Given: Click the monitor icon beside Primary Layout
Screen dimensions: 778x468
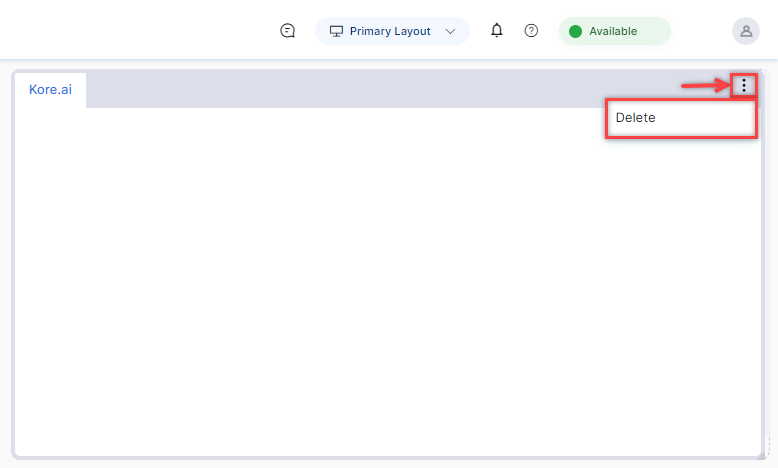Looking at the screenshot, I should coord(336,31).
